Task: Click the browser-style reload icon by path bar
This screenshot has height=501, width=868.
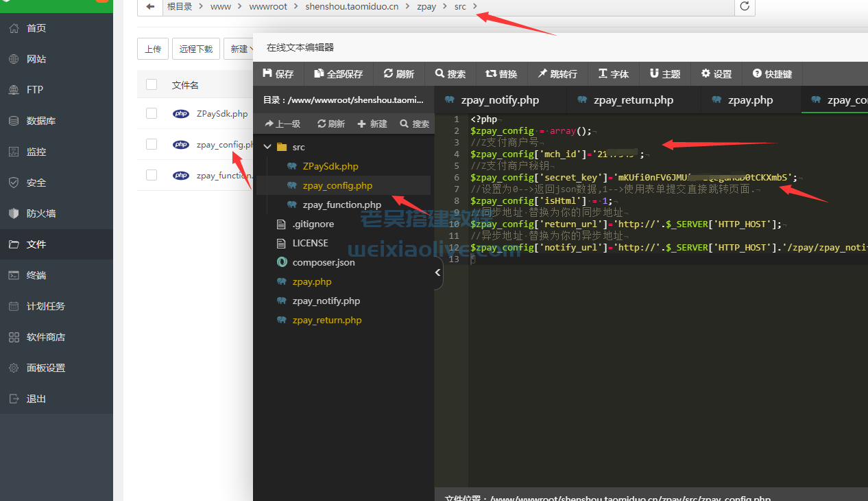Action: [744, 7]
